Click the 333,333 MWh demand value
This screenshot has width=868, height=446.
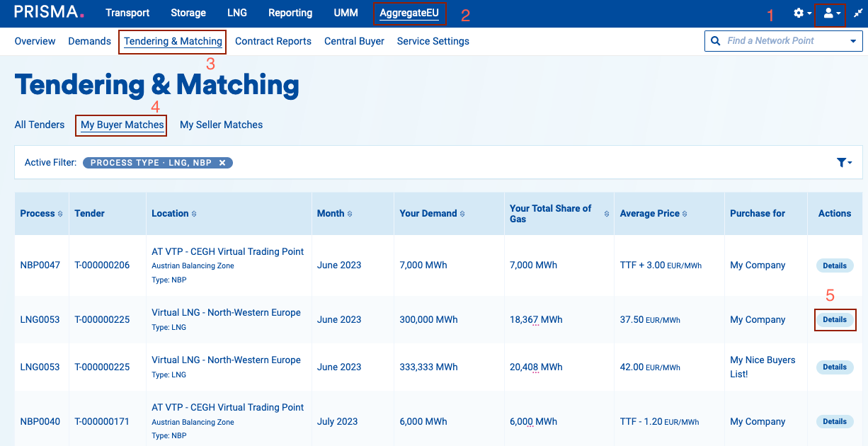pos(428,367)
